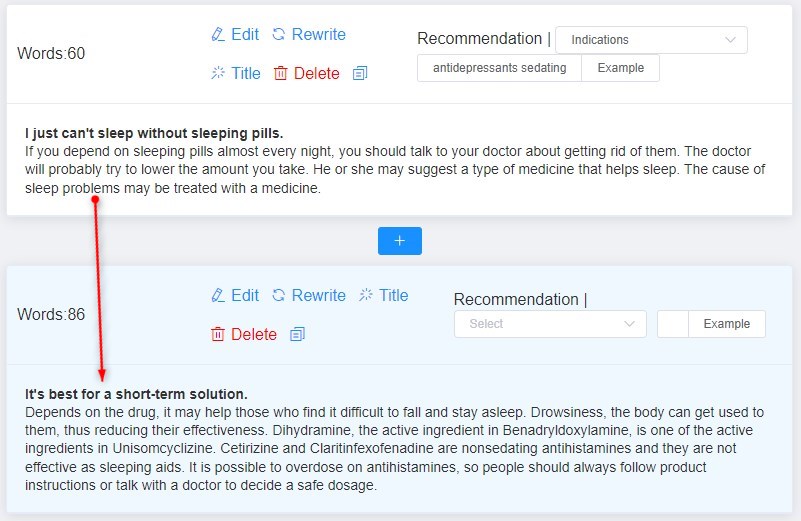Click the red Delete trash icon in first block

click(280, 74)
